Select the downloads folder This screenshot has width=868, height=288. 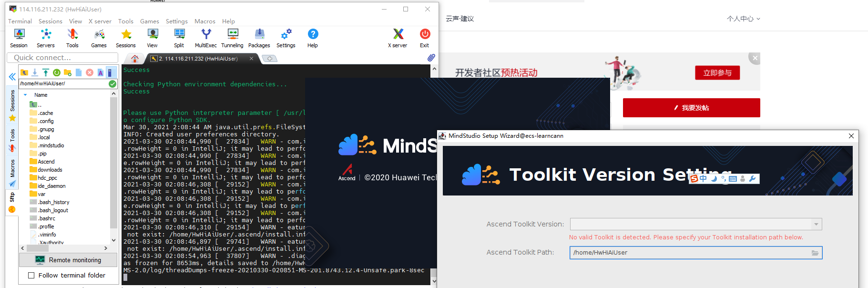coord(46,170)
